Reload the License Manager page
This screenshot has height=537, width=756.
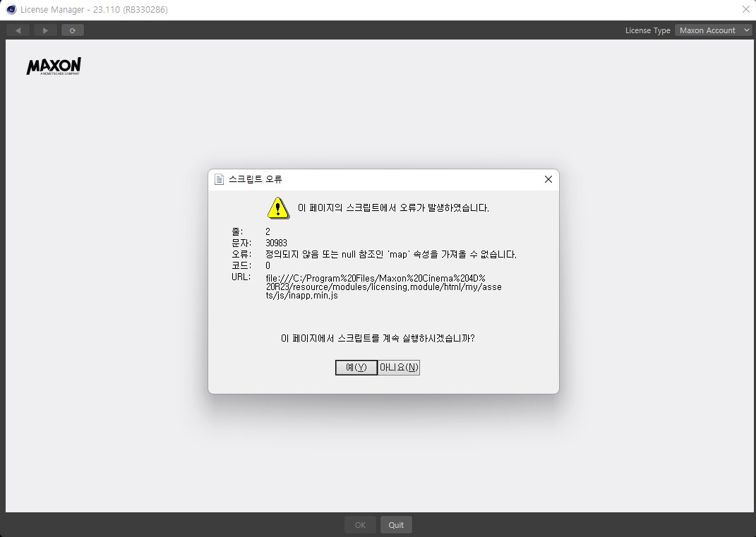pos(72,30)
